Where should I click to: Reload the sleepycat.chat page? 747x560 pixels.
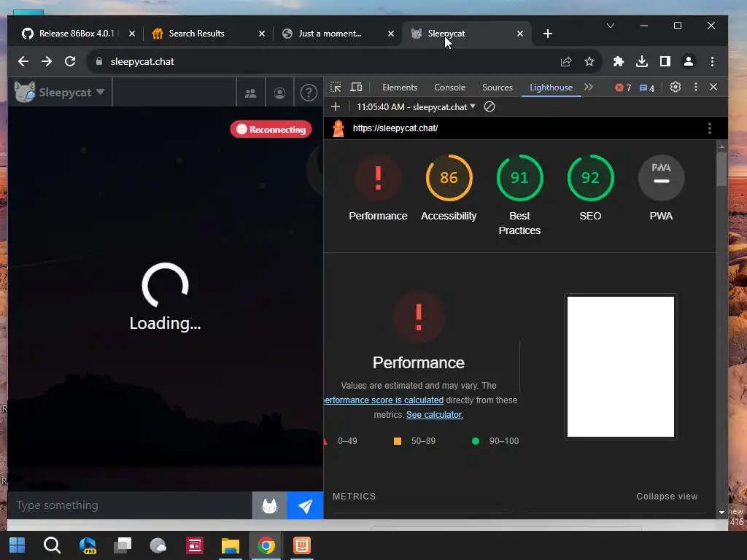[70, 61]
